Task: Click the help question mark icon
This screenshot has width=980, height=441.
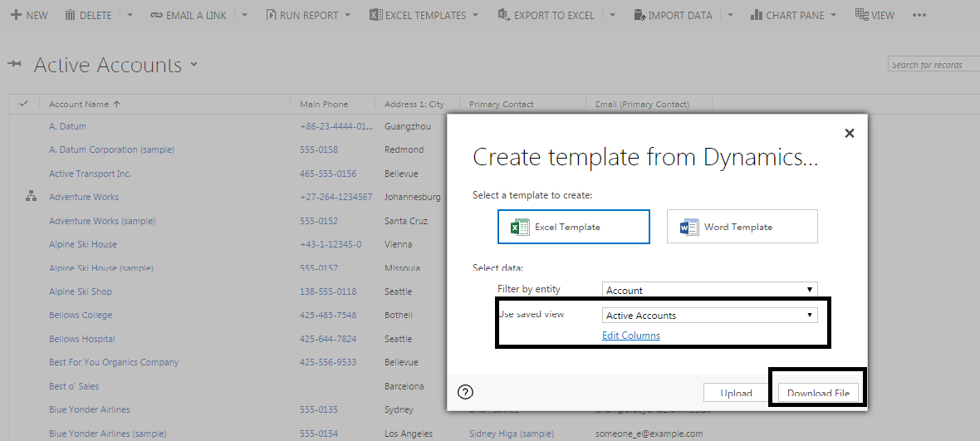Action: tap(466, 392)
